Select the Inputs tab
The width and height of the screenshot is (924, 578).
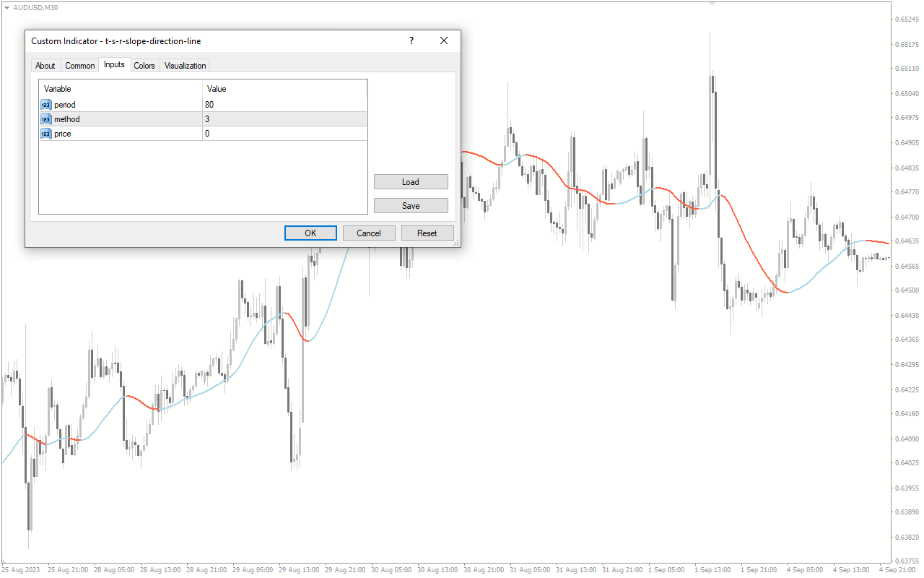pyautogui.click(x=114, y=65)
